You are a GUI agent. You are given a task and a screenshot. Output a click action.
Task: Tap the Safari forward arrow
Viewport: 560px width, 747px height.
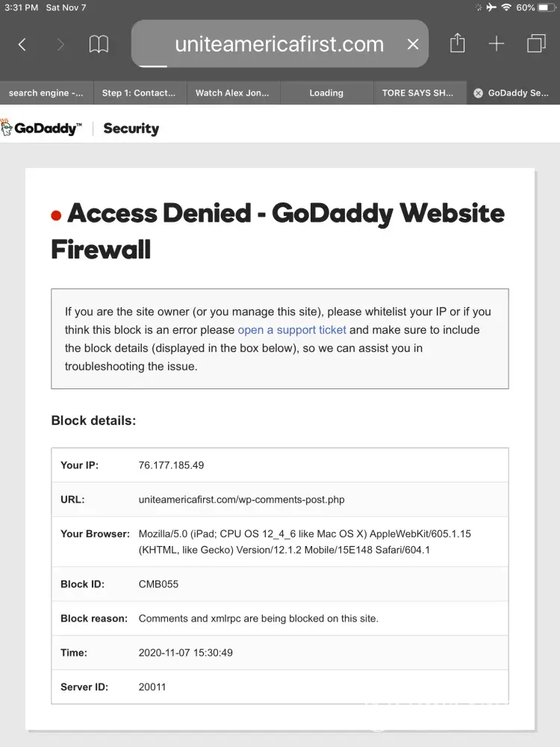(60, 45)
